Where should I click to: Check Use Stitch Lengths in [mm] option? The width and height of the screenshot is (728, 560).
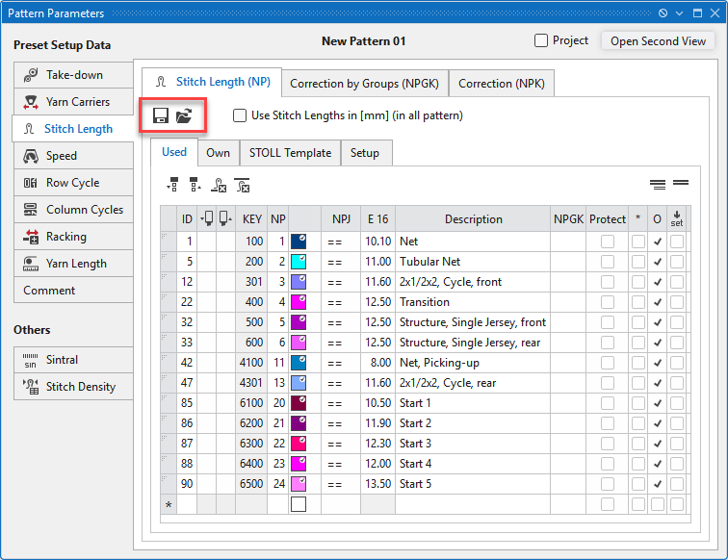point(240,115)
